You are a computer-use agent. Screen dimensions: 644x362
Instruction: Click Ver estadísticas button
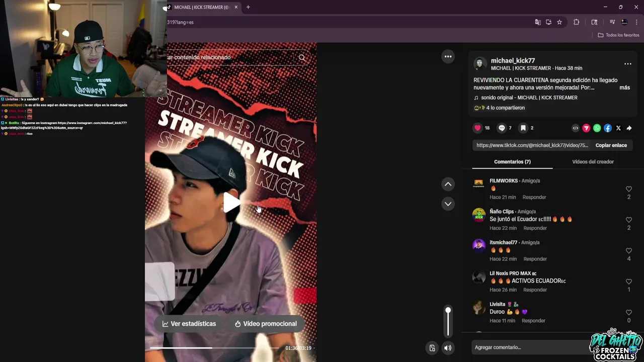pos(189,324)
